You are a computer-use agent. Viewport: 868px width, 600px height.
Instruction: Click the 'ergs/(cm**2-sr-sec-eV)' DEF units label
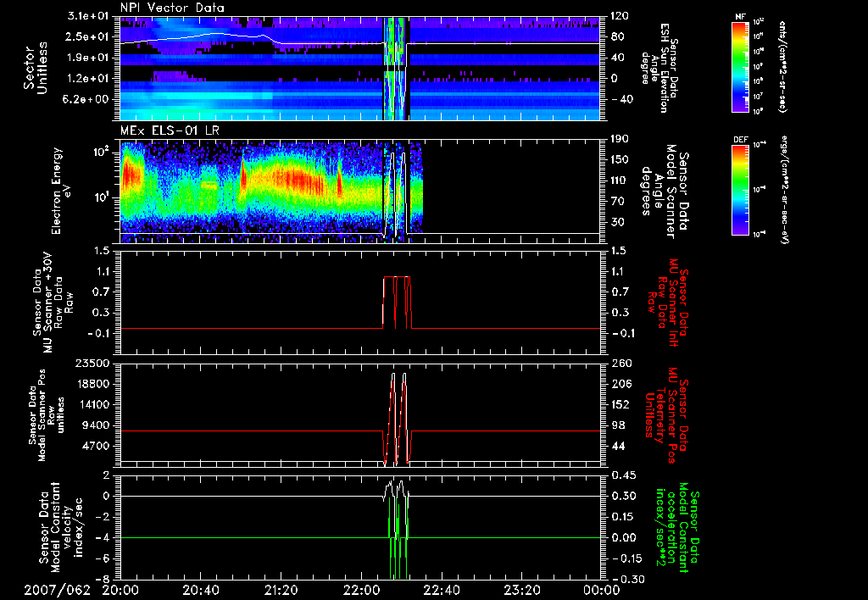782,189
